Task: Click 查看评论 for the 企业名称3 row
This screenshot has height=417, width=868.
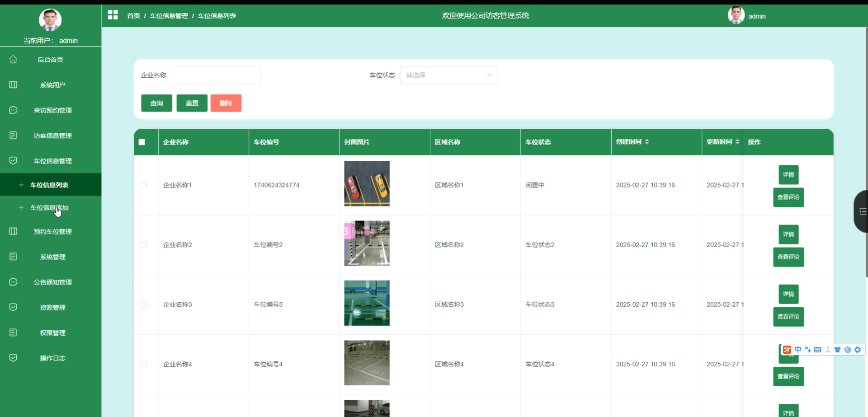Action: click(x=788, y=317)
